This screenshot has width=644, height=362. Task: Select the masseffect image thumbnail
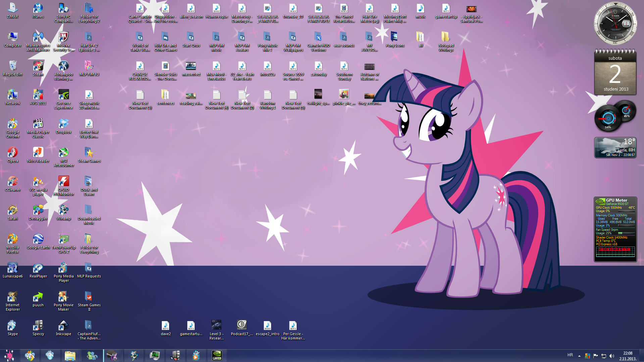(191, 68)
